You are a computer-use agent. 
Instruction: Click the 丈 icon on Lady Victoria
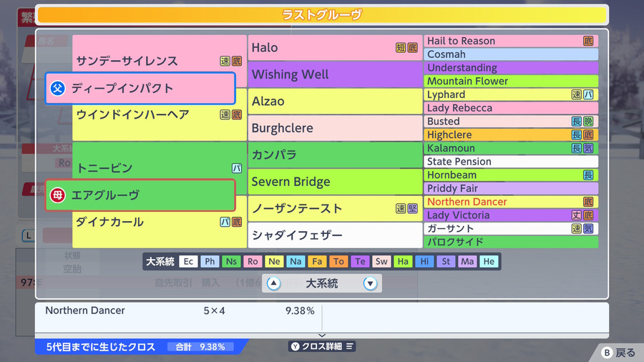tap(576, 215)
